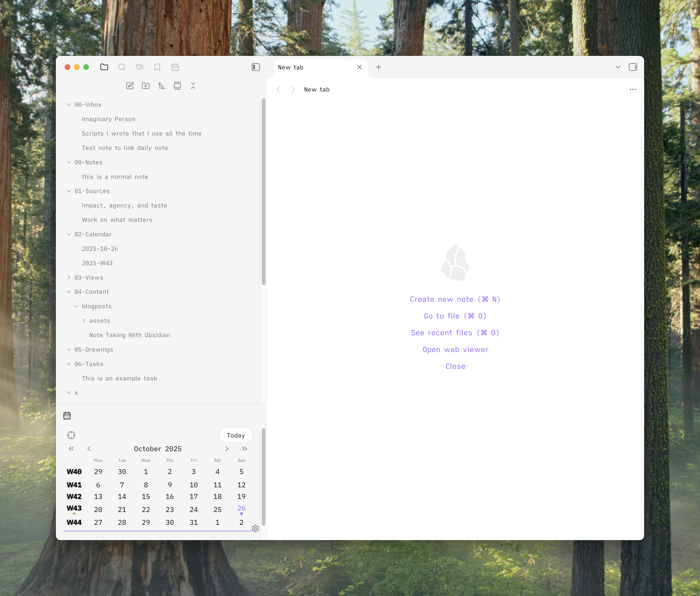
Task: Click the New note pencil icon
Action: point(130,86)
